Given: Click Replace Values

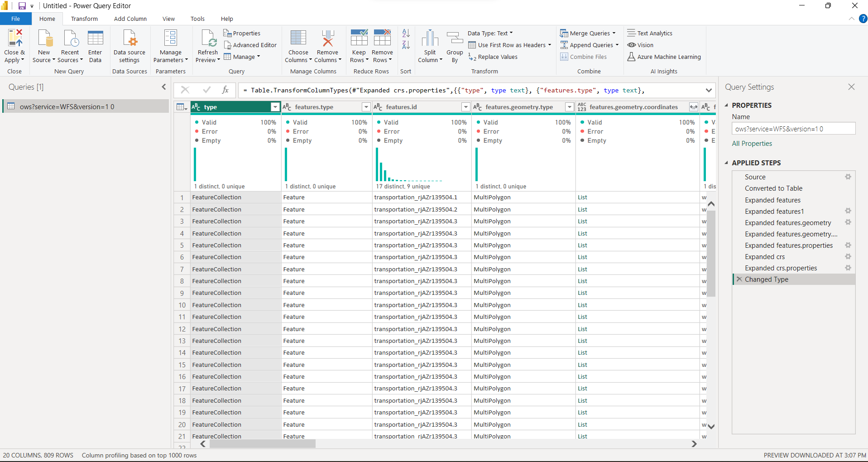Looking at the screenshot, I should [493, 57].
